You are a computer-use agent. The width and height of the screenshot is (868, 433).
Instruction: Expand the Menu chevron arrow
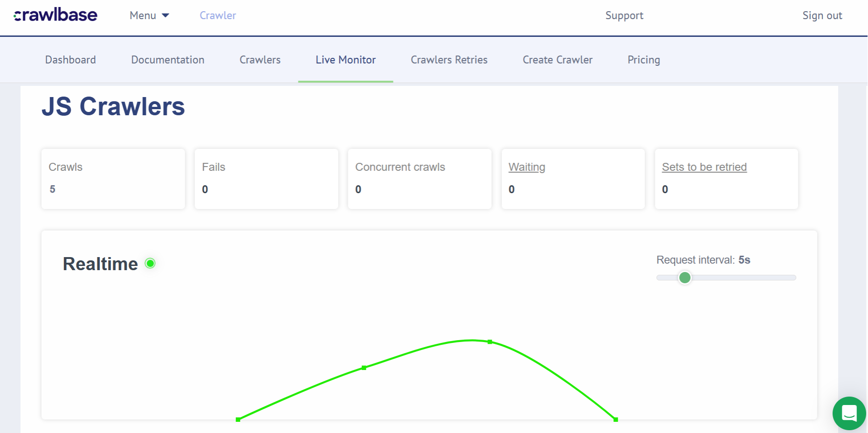[x=165, y=15]
